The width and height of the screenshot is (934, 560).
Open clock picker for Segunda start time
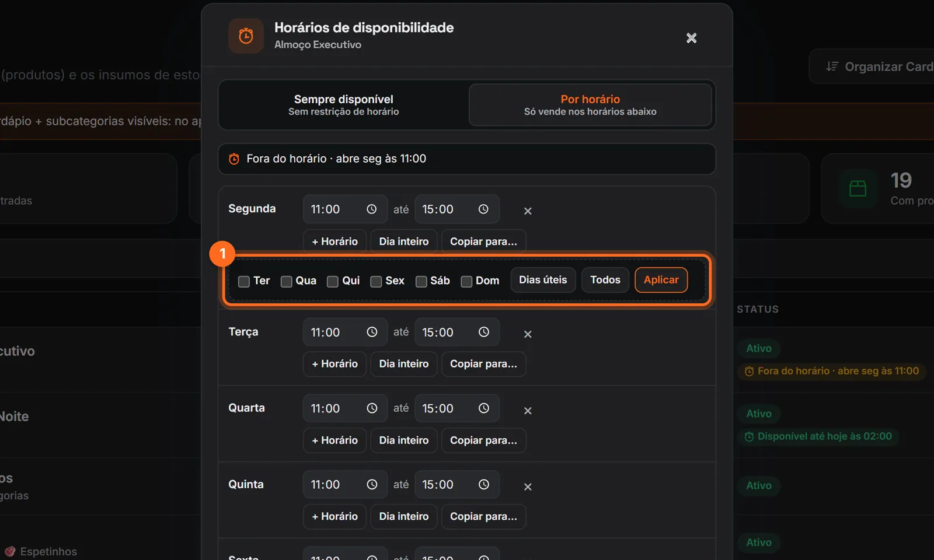coord(372,209)
